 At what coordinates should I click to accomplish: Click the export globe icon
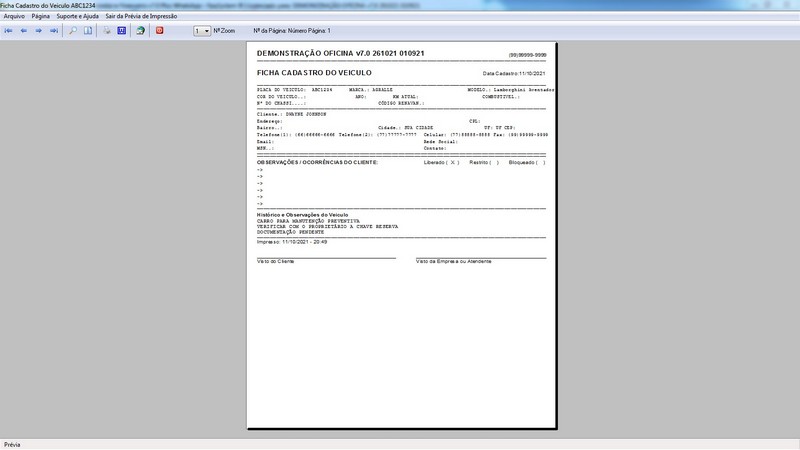pos(140,31)
